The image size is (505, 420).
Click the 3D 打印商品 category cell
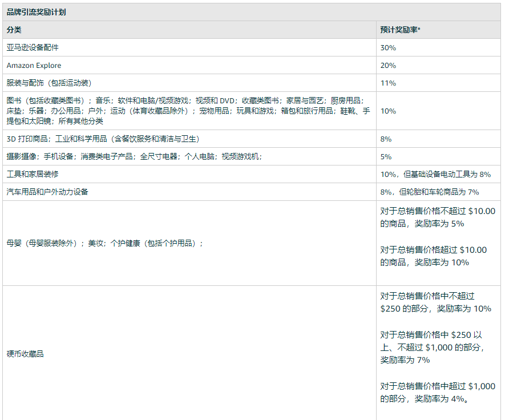[103, 139]
